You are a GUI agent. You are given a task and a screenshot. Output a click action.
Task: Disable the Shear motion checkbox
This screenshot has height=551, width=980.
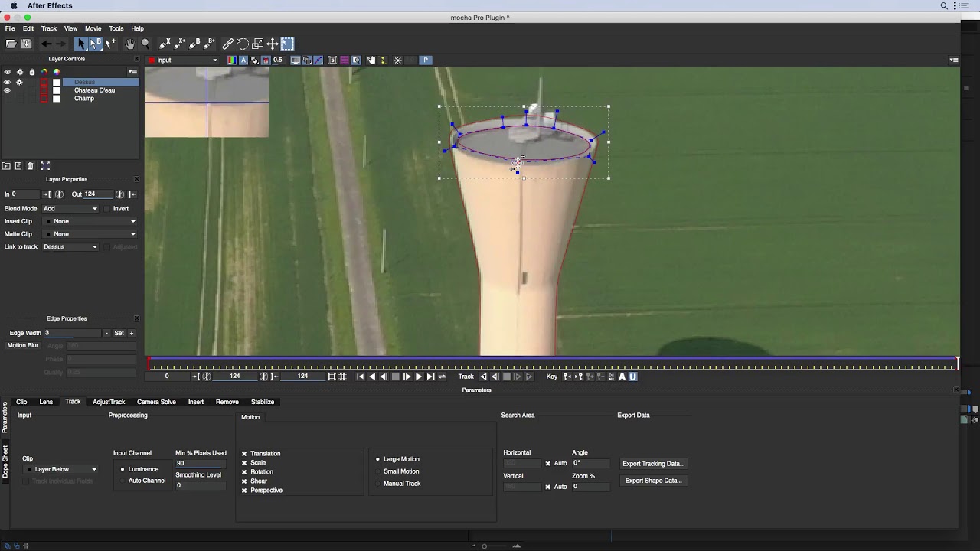(x=244, y=481)
